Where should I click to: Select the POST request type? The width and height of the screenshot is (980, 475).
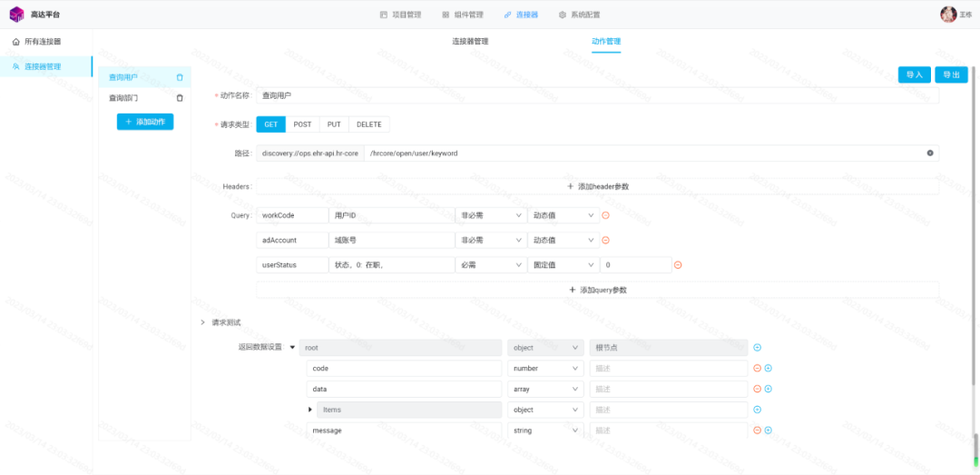[x=302, y=124]
